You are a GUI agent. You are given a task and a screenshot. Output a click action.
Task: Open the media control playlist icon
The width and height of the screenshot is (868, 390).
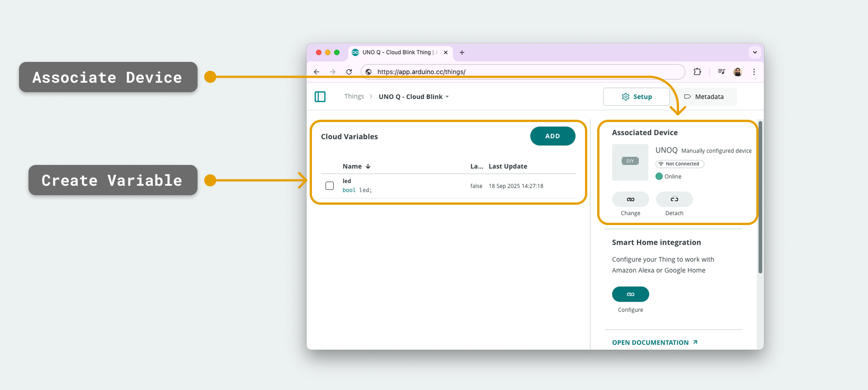722,71
